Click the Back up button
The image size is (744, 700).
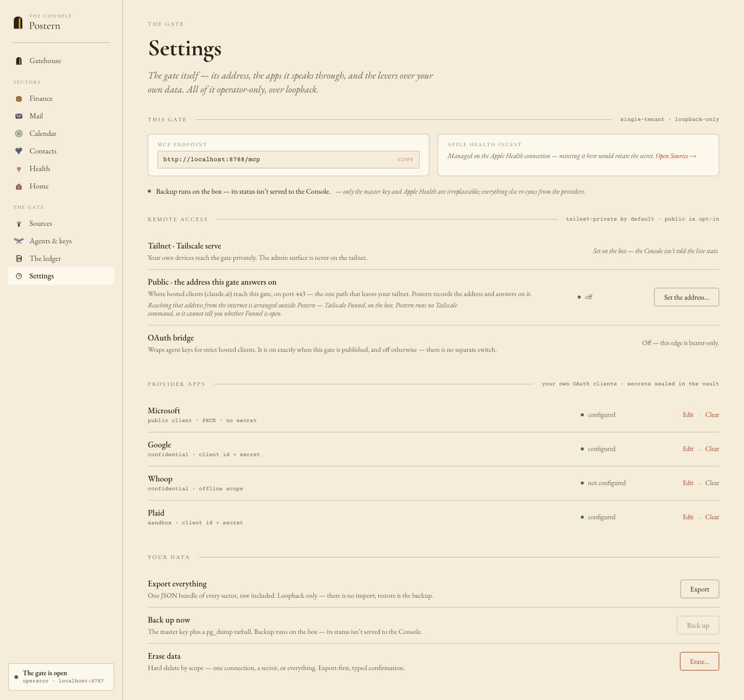pos(698,625)
